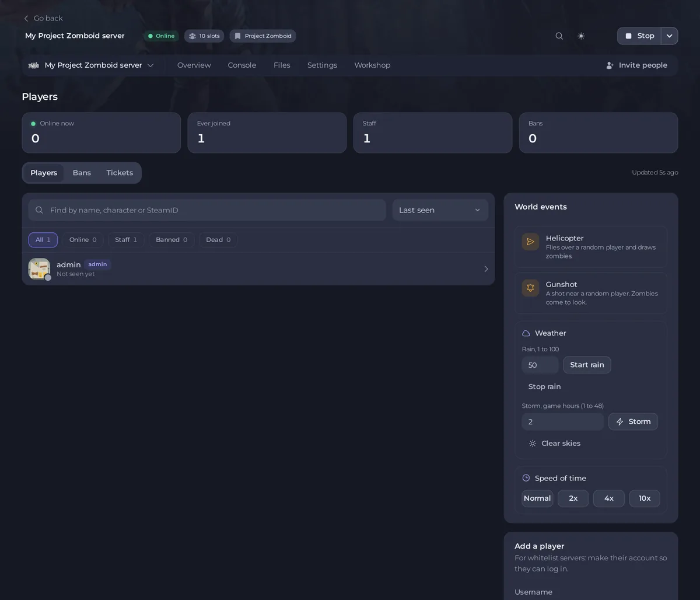Screen dimensions: 700x600
Task: Click the Add a player heading
Action: pyautogui.click(x=540, y=546)
